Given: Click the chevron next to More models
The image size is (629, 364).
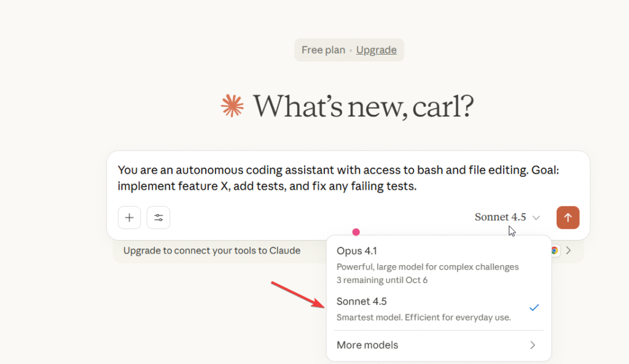Looking at the screenshot, I should tap(533, 345).
